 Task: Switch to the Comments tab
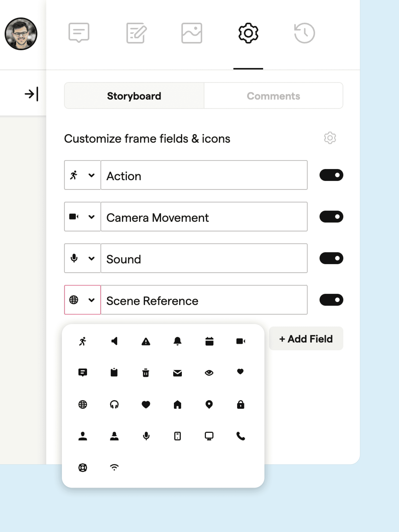pyautogui.click(x=273, y=96)
